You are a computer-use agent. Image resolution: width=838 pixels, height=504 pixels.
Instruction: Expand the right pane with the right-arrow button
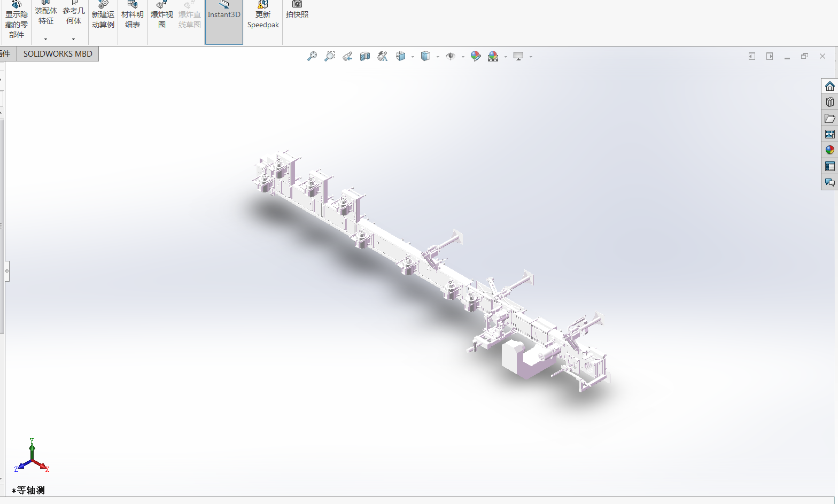coord(770,56)
